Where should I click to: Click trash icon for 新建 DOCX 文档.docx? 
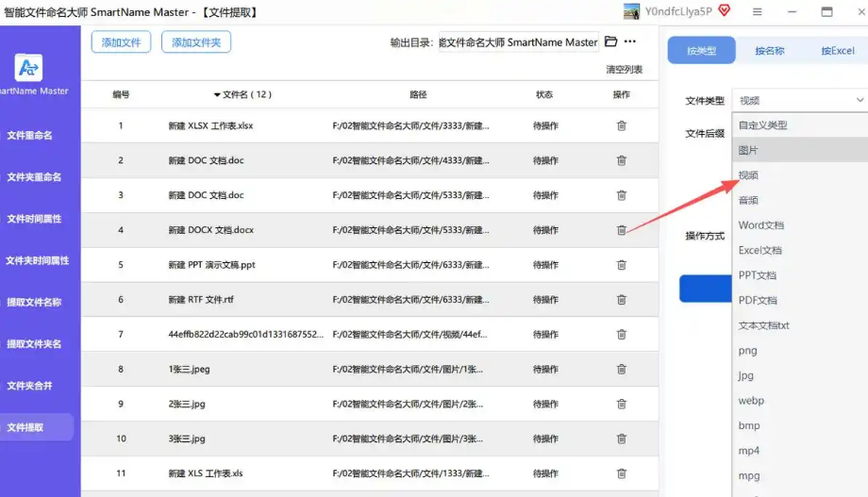click(x=621, y=230)
